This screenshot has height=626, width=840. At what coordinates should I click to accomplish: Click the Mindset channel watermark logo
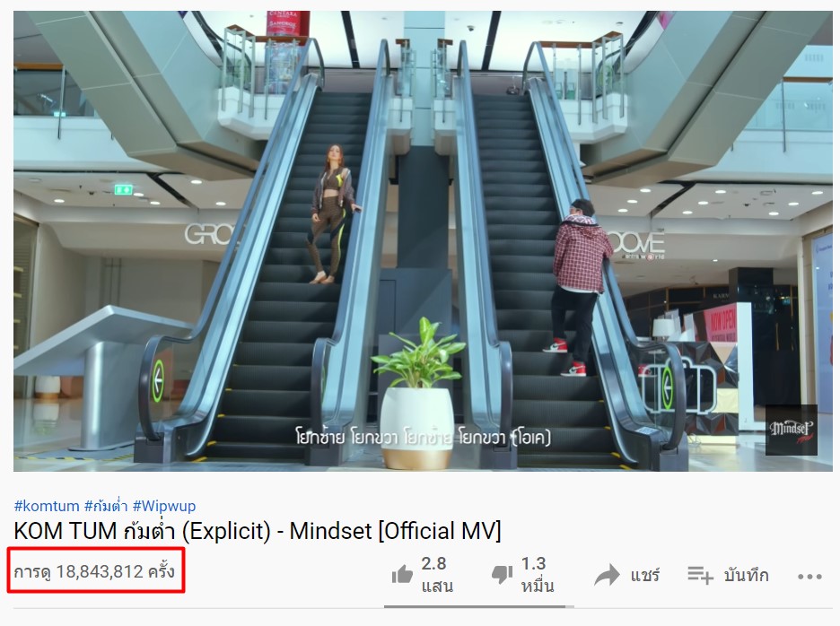click(x=792, y=430)
